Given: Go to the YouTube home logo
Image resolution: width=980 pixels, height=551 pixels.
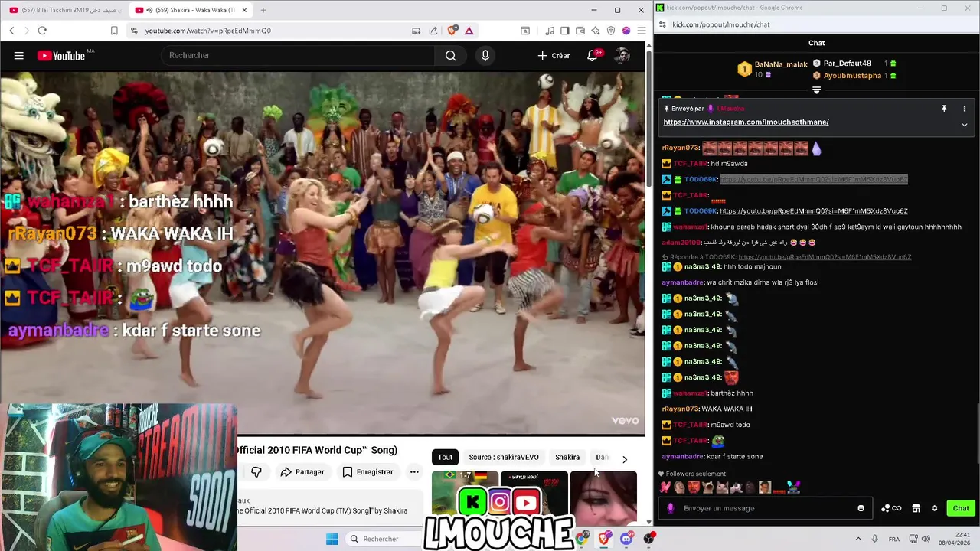Looking at the screenshot, I should (61, 55).
